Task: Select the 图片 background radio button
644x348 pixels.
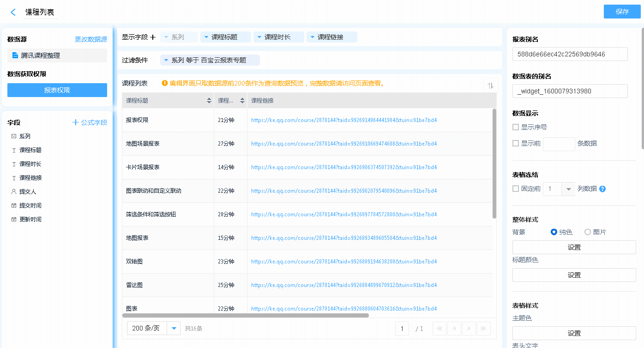Action: [587, 232]
